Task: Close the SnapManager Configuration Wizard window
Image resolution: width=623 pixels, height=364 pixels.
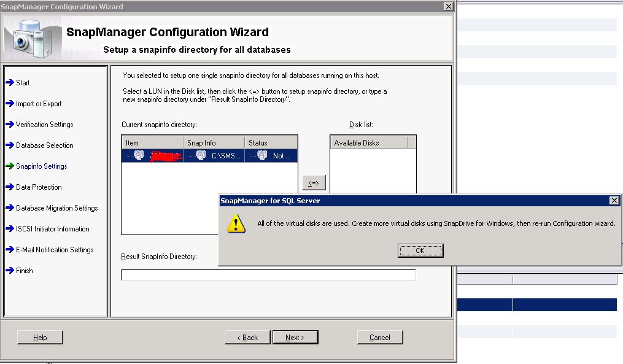Action: click(448, 6)
